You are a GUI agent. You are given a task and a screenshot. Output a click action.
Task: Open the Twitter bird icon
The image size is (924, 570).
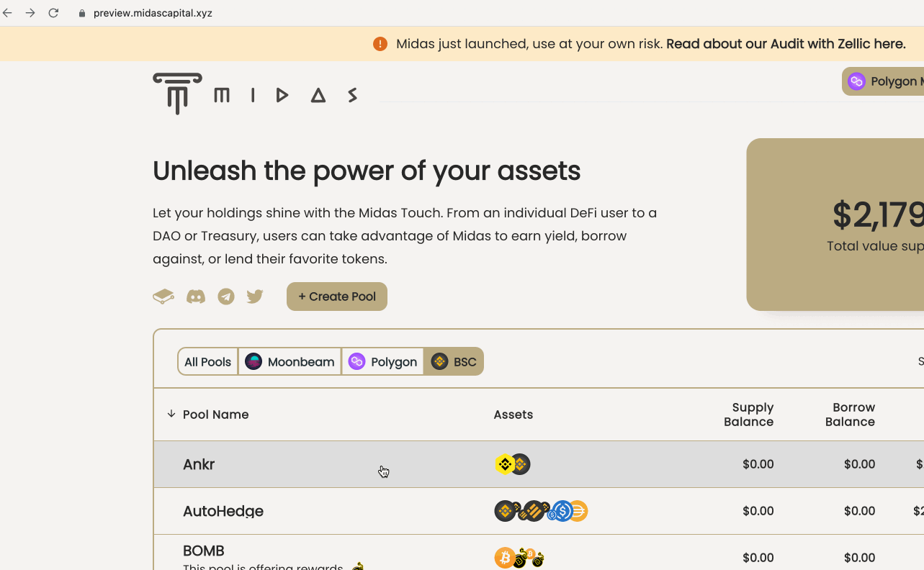click(x=255, y=296)
